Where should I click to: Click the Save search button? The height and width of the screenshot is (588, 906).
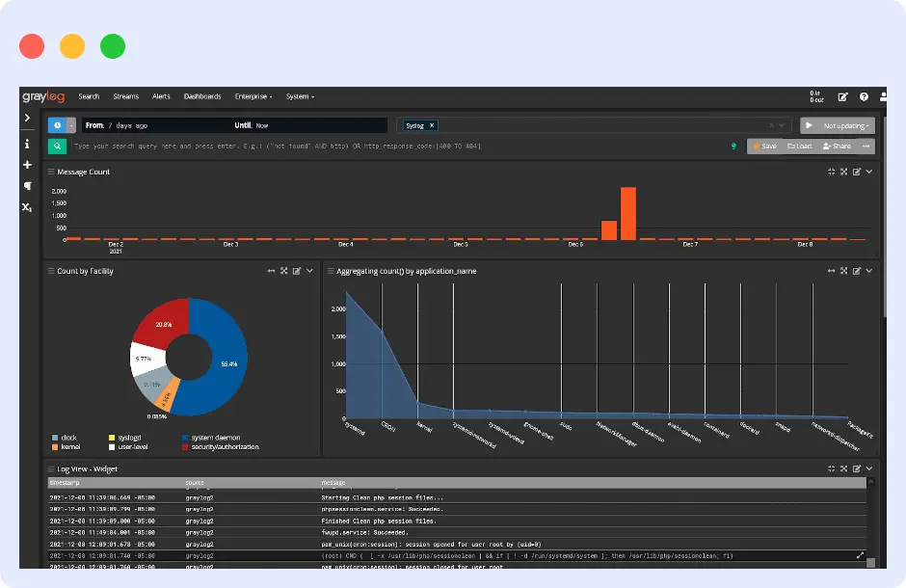(764, 147)
